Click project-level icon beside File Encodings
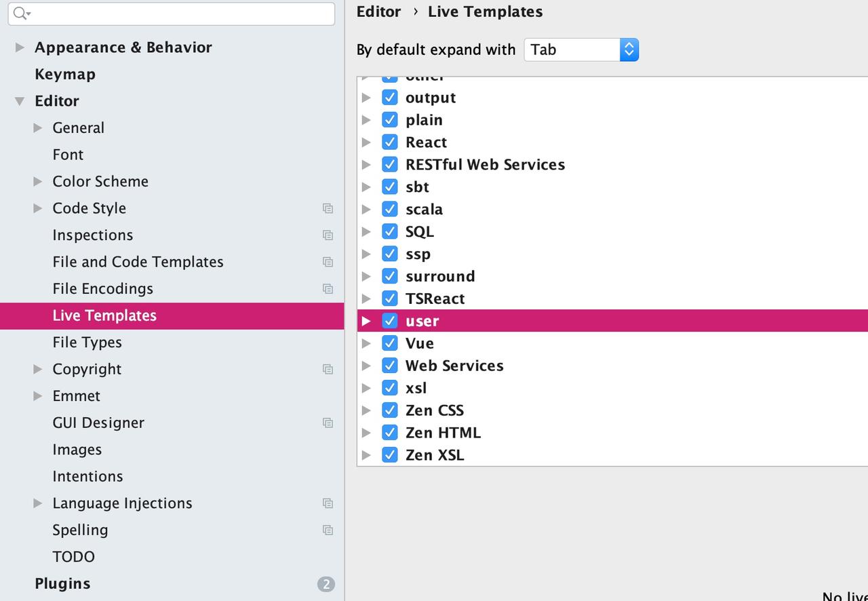Image resolution: width=868 pixels, height=601 pixels. tap(328, 289)
